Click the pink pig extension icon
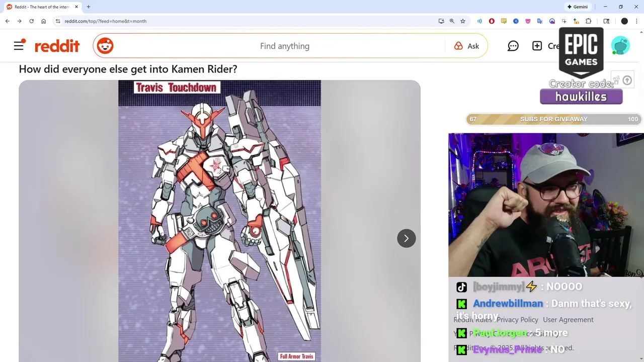Image resolution: width=644 pixels, height=362 pixels. click(528, 21)
